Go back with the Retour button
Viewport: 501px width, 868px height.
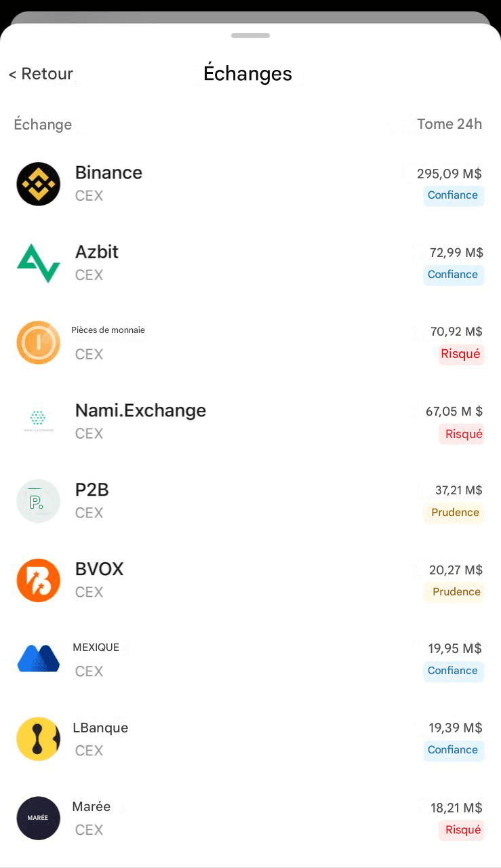(41, 74)
